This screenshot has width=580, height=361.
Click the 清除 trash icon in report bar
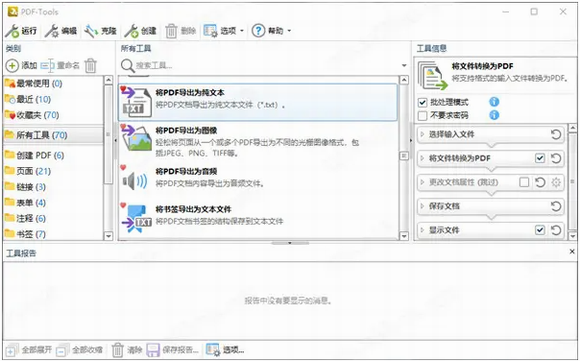click(118, 350)
